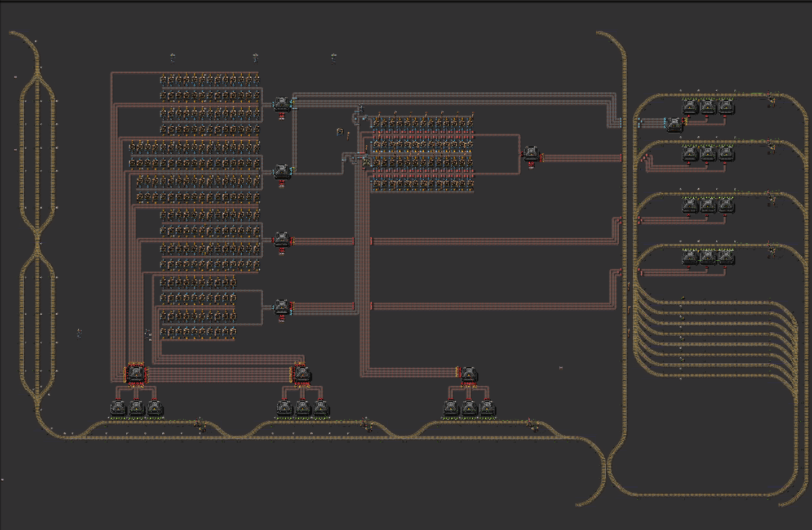Click the left warehouse of the bottom-middle station trio

[285, 408]
